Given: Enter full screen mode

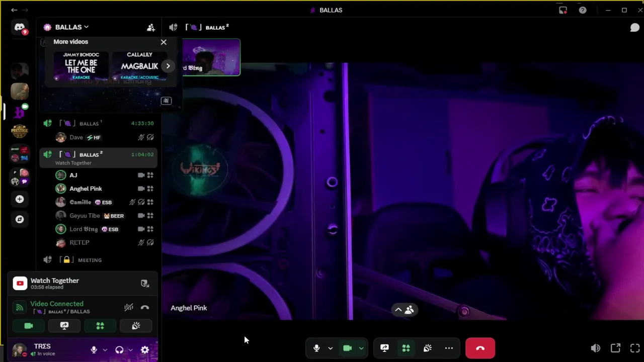Looking at the screenshot, I should tap(635, 348).
